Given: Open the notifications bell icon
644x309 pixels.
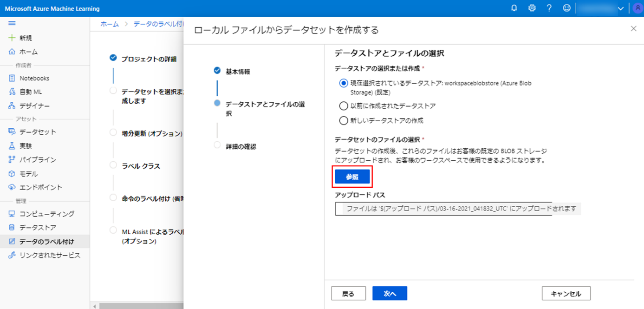Looking at the screenshot, I should point(514,8).
